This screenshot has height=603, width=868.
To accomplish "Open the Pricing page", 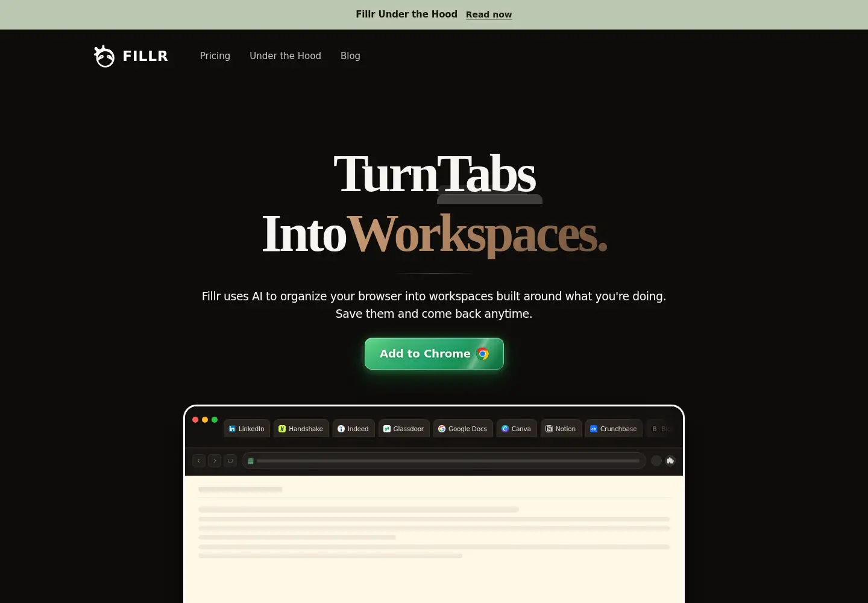I will tap(215, 55).
